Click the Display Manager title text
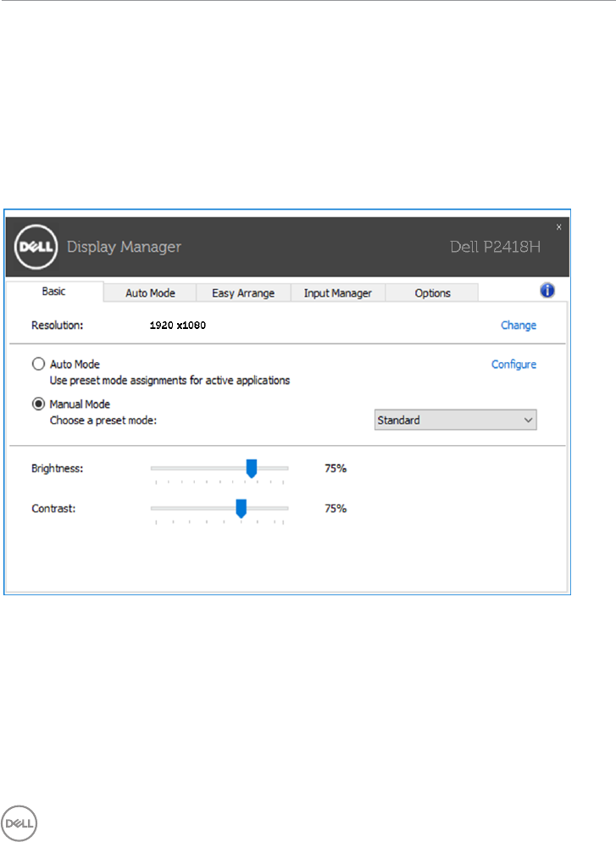Screen dimensions: 616x842 click(x=124, y=247)
